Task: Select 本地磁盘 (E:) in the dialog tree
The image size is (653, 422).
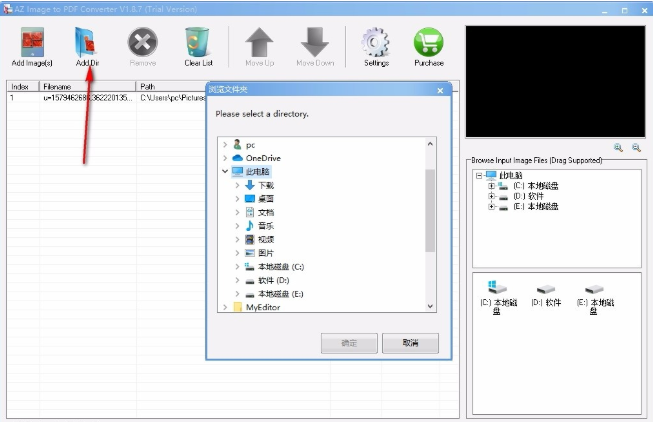Action: 274,294
